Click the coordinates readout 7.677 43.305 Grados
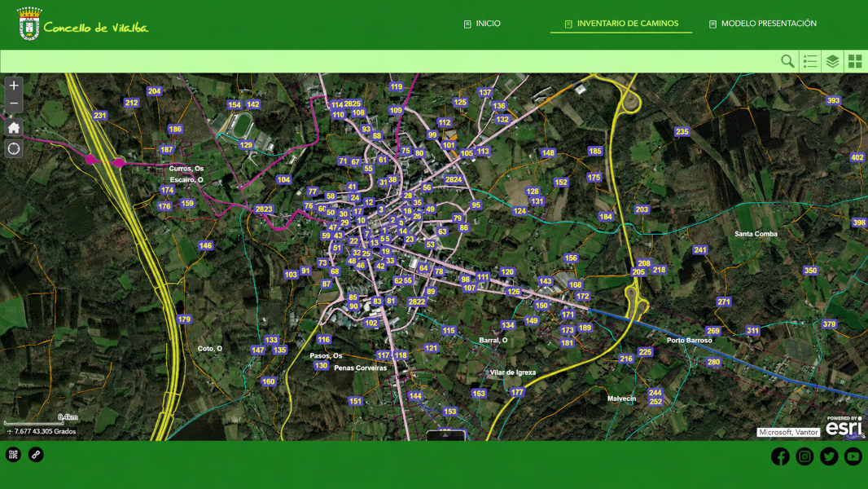The height and width of the screenshot is (489, 868). pyautogui.click(x=44, y=431)
